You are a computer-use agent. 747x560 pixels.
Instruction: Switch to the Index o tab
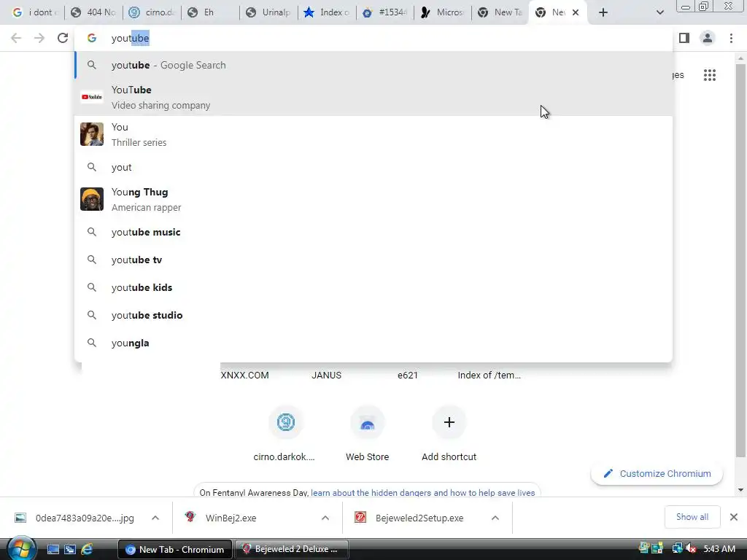point(327,12)
